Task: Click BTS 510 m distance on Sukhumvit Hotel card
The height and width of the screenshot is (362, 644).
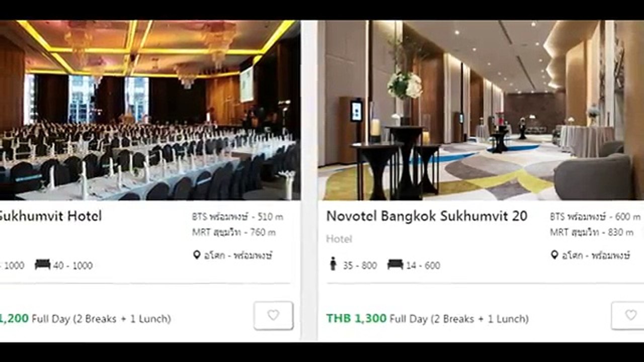Action: [x=237, y=217]
